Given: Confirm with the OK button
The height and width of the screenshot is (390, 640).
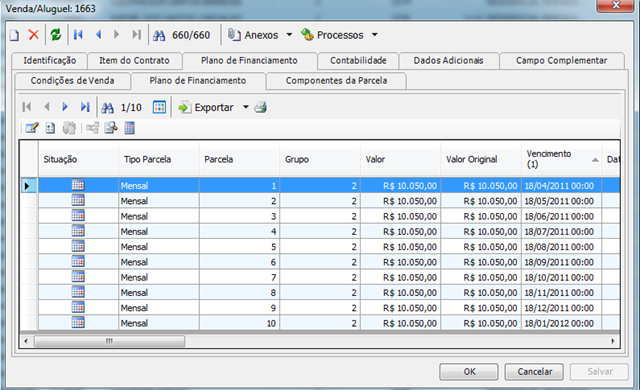Looking at the screenshot, I should point(469,372).
